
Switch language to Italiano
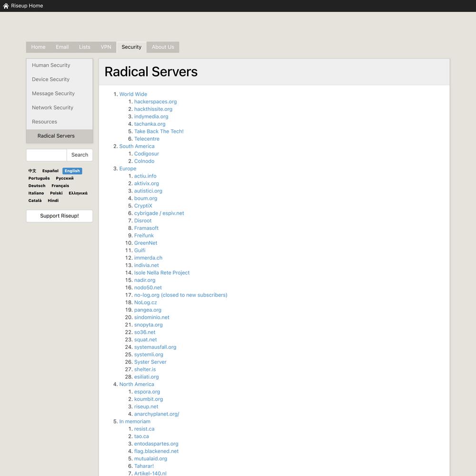point(36,193)
